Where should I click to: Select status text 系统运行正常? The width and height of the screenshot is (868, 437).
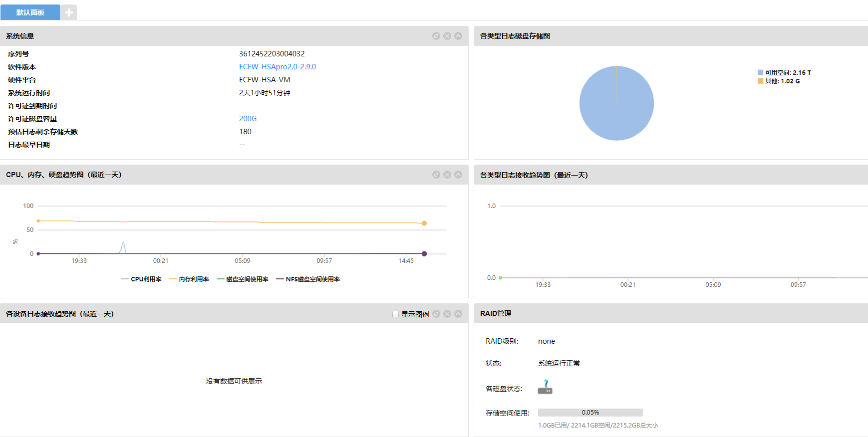click(559, 363)
